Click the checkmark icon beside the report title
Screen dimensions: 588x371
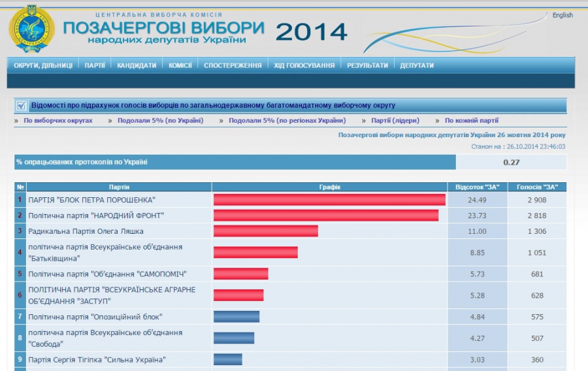coord(22,105)
